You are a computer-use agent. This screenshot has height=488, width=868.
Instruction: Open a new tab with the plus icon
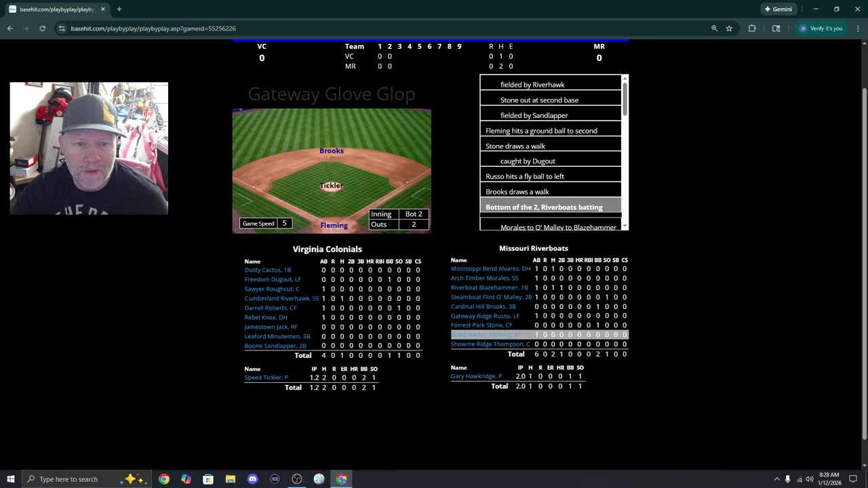[119, 9]
